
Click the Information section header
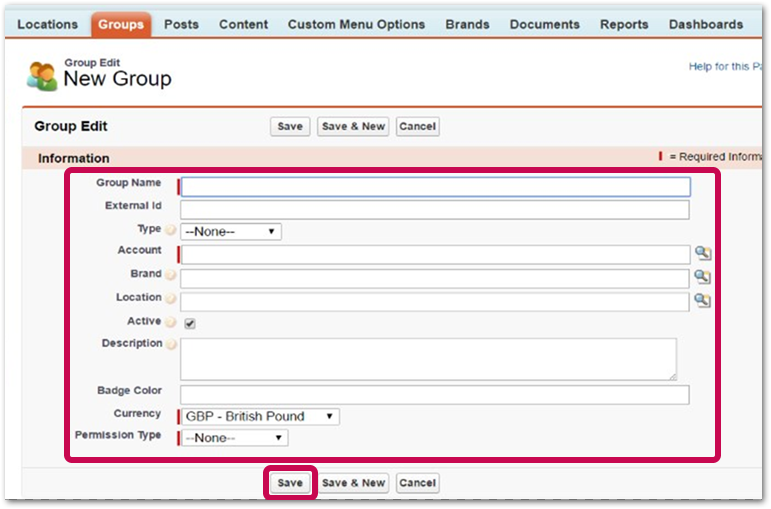tap(74, 158)
